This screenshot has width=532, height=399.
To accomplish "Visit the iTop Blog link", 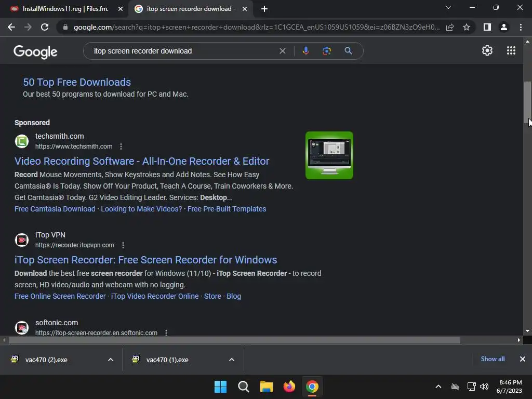I will coord(234,296).
